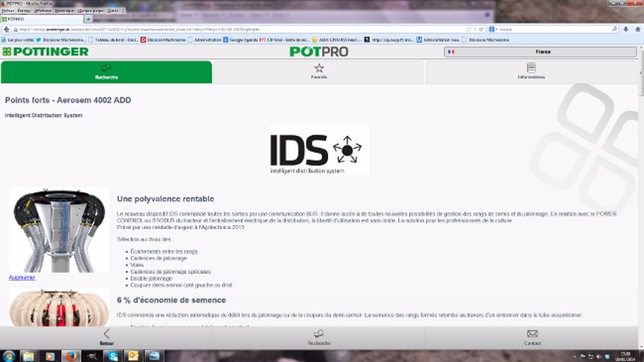644x362 pixels.
Task: Open the Firefox downloads arrow
Action: 625,30
